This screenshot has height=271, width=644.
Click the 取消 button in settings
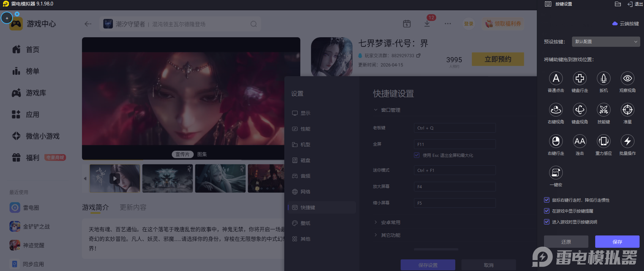[x=489, y=265]
